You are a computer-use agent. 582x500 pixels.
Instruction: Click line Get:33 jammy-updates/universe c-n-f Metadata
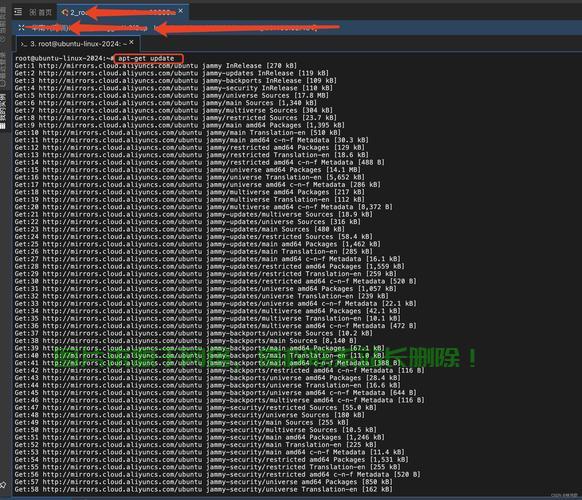[x=216, y=303]
